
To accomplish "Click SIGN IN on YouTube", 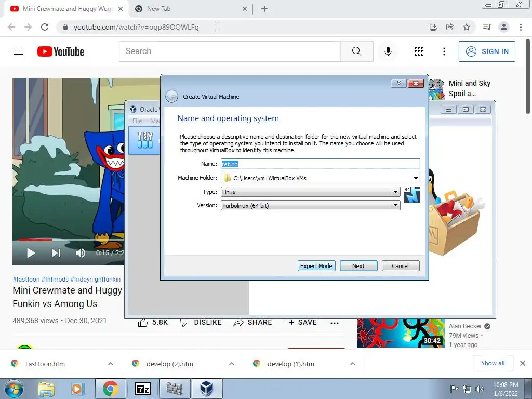I will (x=487, y=51).
